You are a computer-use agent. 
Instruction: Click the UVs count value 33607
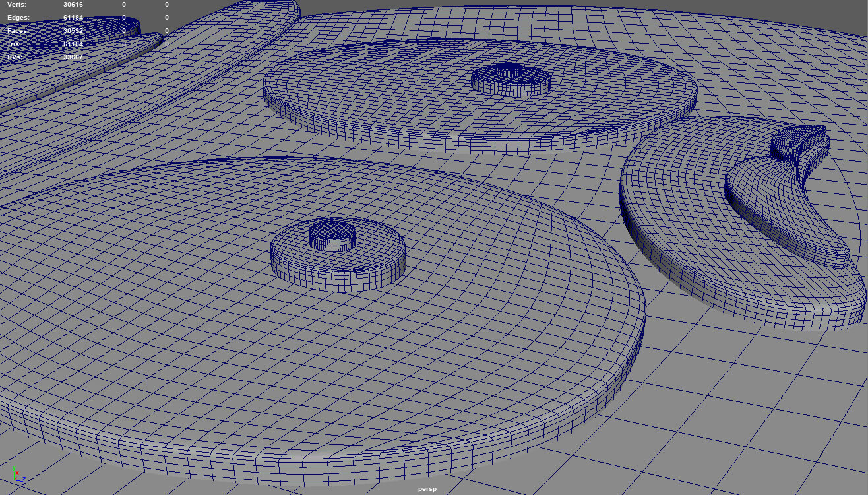click(73, 57)
